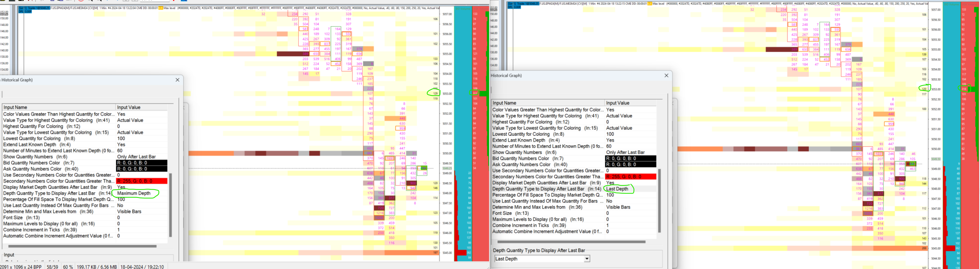
Task: Click the Input Value column header in left dialog
Action: tap(141, 107)
